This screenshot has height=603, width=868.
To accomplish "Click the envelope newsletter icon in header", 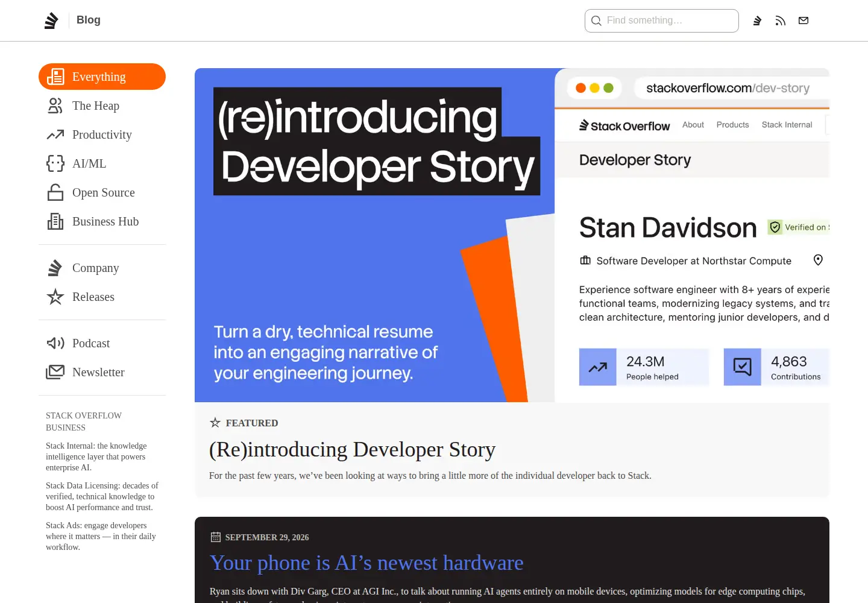I will pos(804,21).
